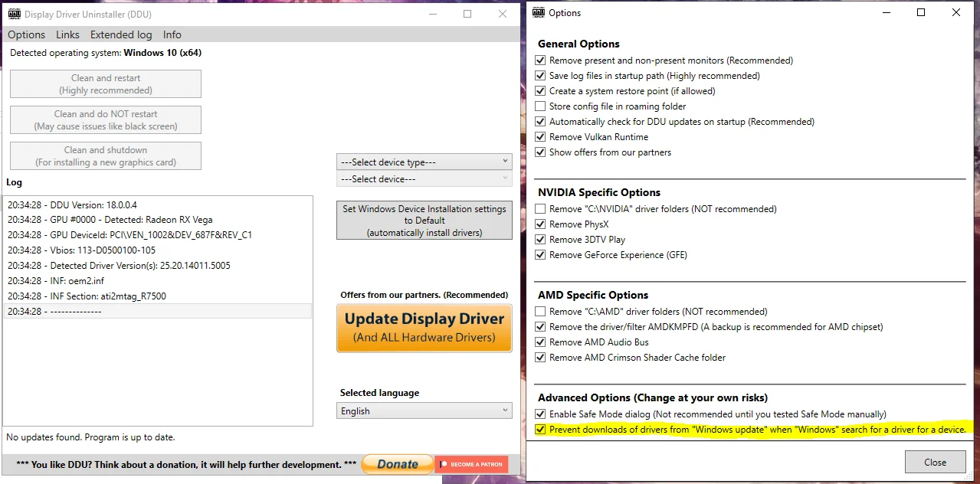The height and width of the screenshot is (484, 980).
Task: Click the DDU app icon in main title bar
Action: coord(14,15)
